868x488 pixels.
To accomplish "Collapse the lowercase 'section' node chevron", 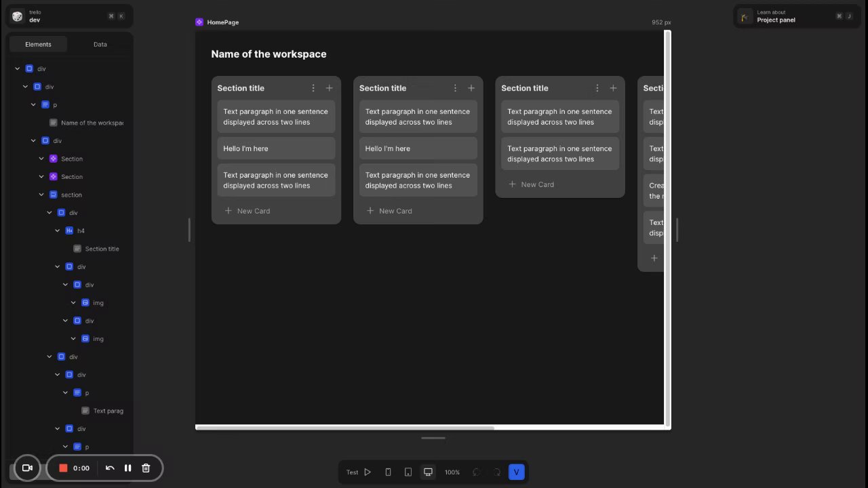I will (x=41, y=195).
